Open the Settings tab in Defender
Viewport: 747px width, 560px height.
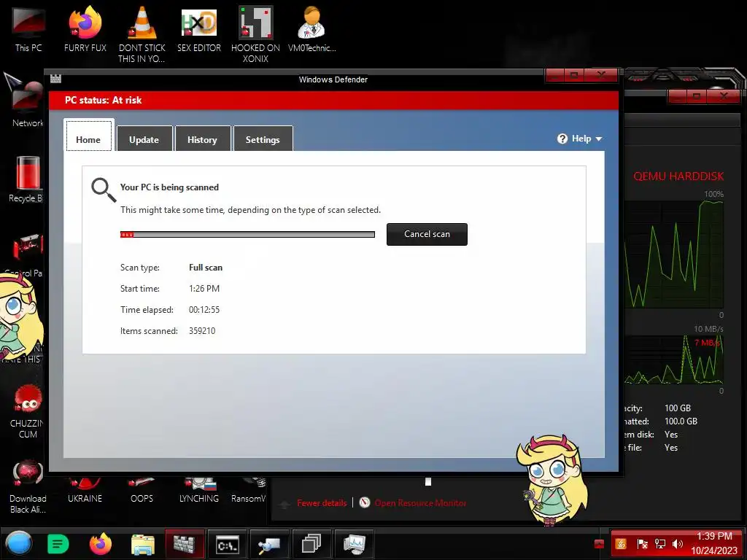pyautogui.click(x=263, y=139)
